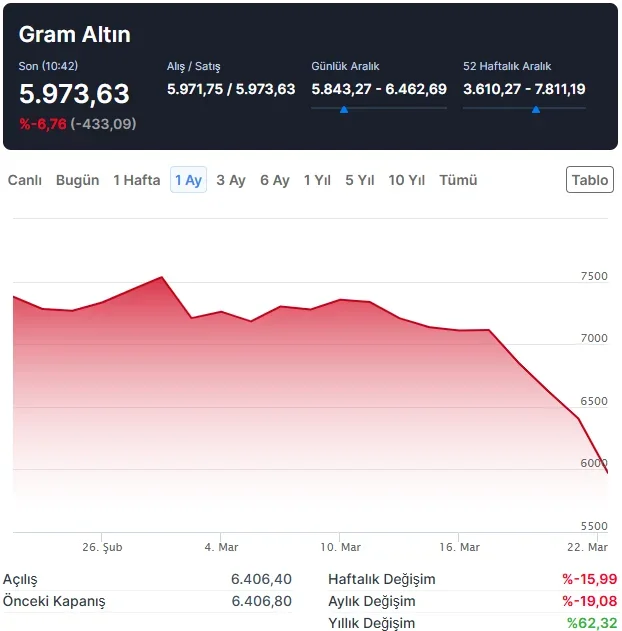Click the 52 Haftalık Aralık triangle marker
This screenshot has width=622, height=631.
[x=536, y=108]
